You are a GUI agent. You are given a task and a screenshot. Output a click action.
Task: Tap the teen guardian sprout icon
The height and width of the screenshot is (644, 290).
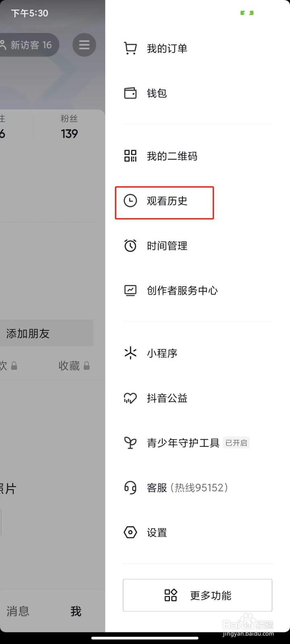[130, 443]
